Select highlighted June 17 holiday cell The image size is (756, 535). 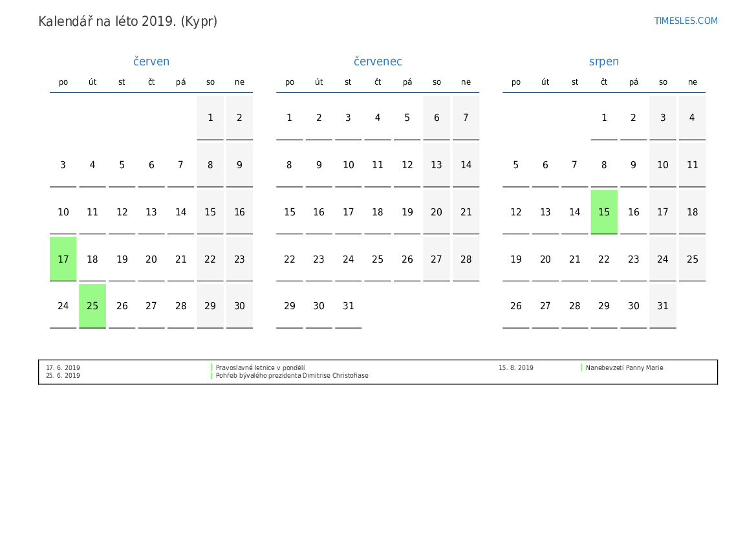63,259
